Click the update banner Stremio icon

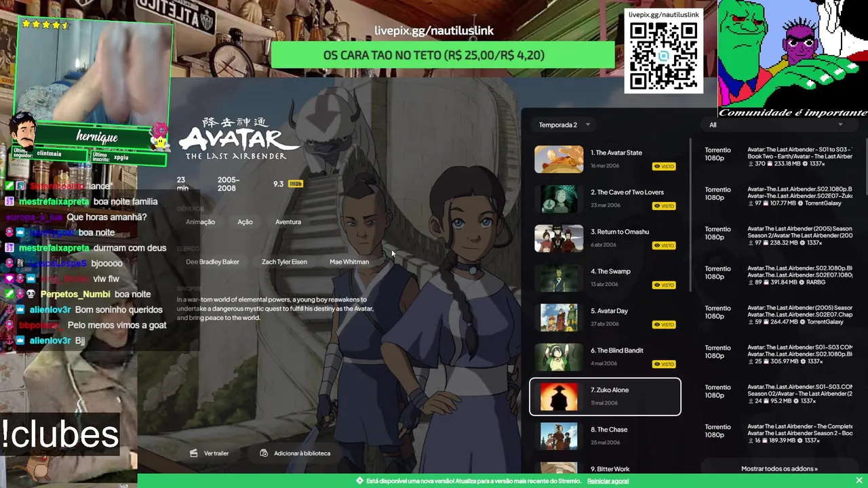click(360, 481)
